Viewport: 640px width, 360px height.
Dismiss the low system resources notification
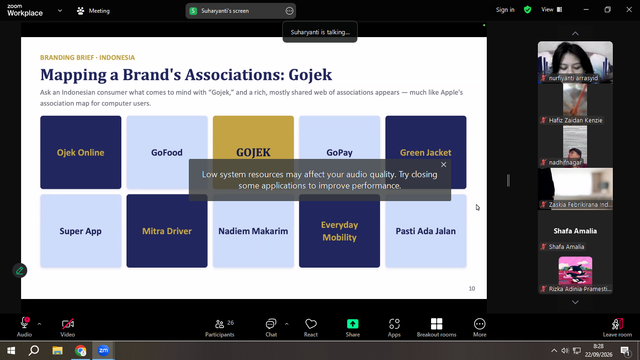[444, 164]
